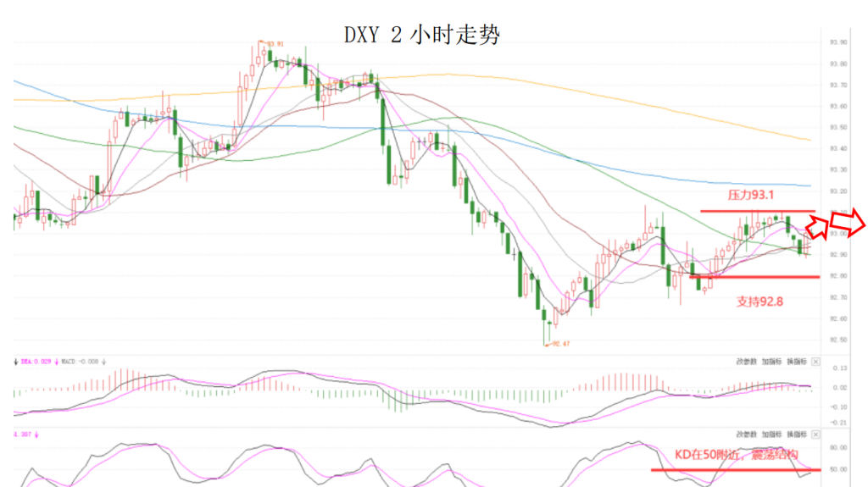Click the 0.13 MACD axis label
This screenshot has width=868, height=487.
840,368
